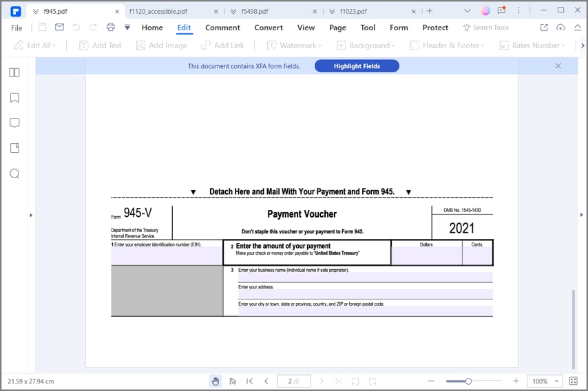Screen dimensions: 588x391
Task: Click the Print icon
Action: 111,27
